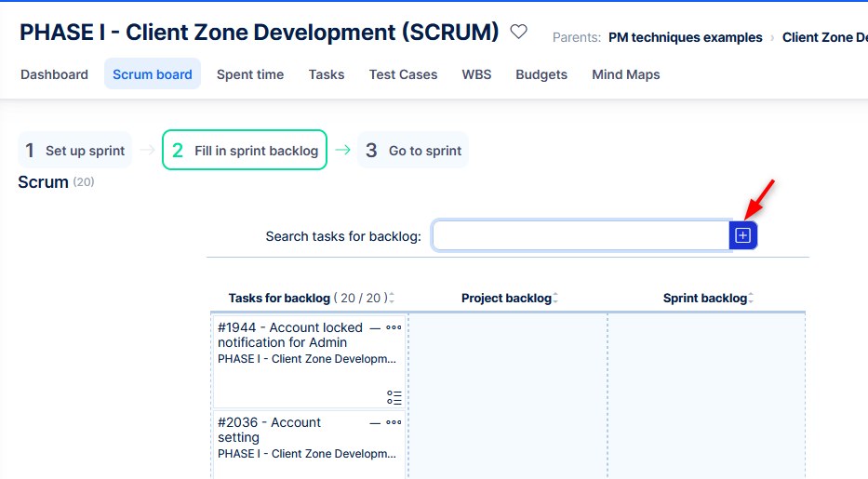The height and width of the screenshot is (479, 868).
Task: Open three-dots menu on task #2036
Action: [394, 422]
